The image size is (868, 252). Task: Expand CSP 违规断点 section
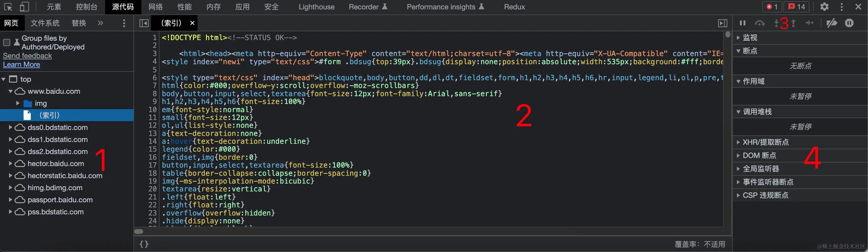[x=800, y=195]
